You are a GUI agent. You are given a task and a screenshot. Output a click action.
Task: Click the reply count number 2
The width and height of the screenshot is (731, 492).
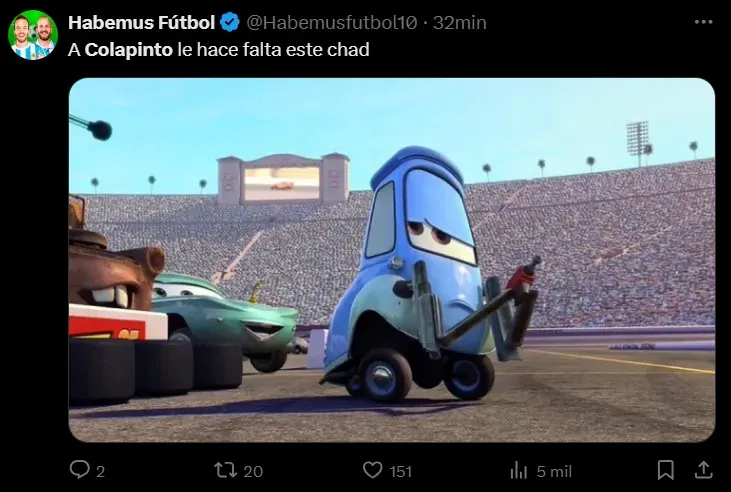pyautogui.click(x=100, y=471)
